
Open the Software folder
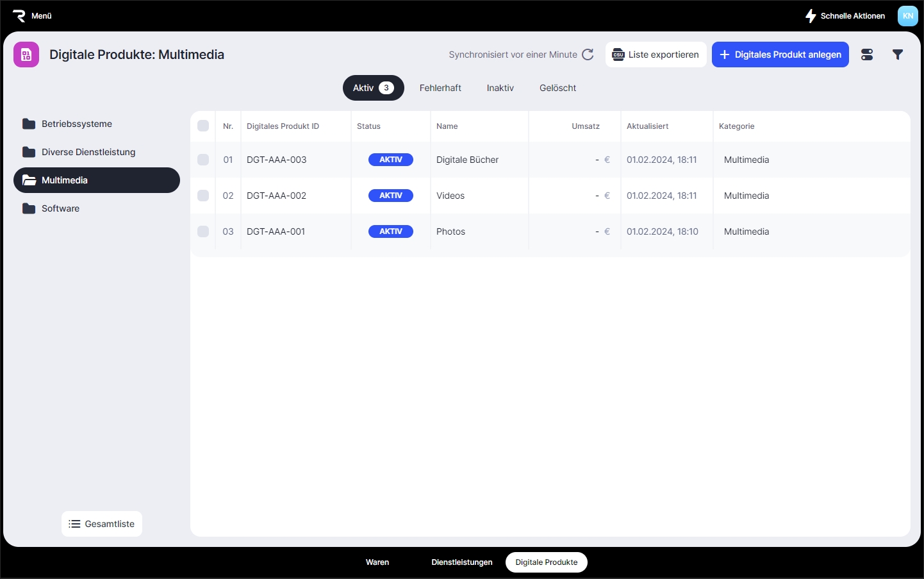point(60,208)
